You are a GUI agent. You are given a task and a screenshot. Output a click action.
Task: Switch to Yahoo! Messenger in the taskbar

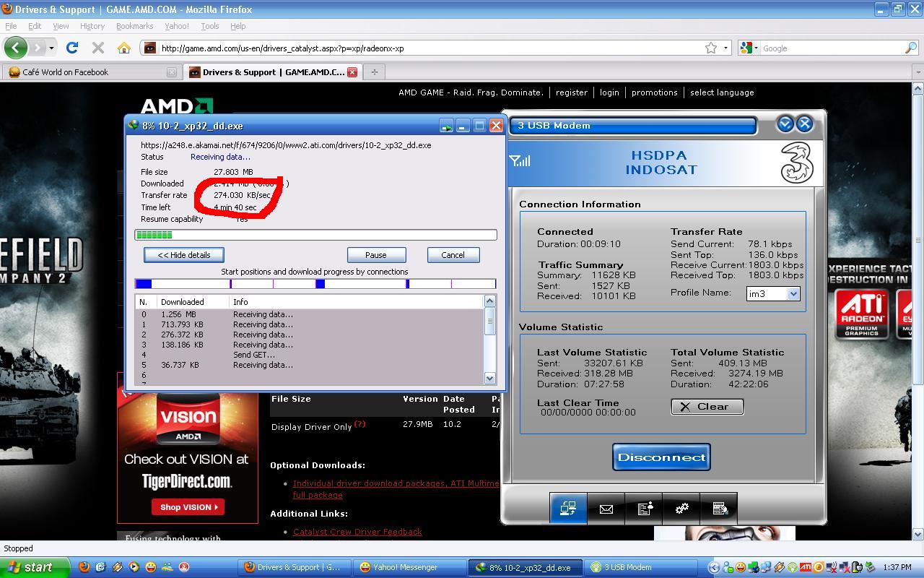pos(410,567)
